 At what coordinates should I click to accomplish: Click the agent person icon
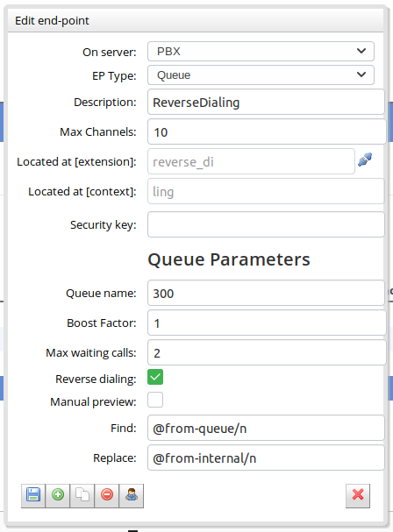pyautogui.click(x=132, y=495)
